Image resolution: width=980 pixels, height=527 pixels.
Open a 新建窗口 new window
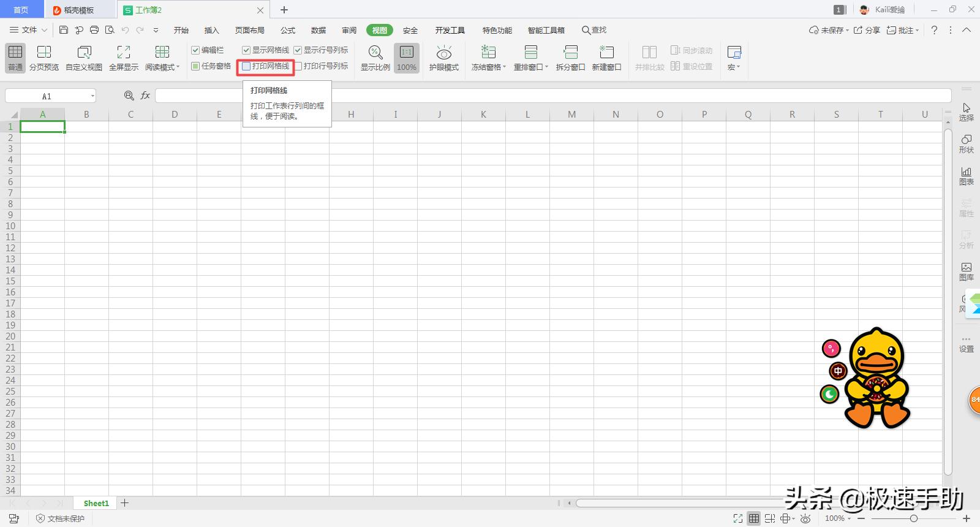point(607,58)
